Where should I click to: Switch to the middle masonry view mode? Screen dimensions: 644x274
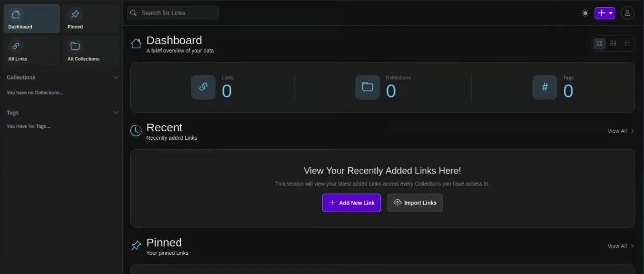pyautogui.click(x=613, y=44)
